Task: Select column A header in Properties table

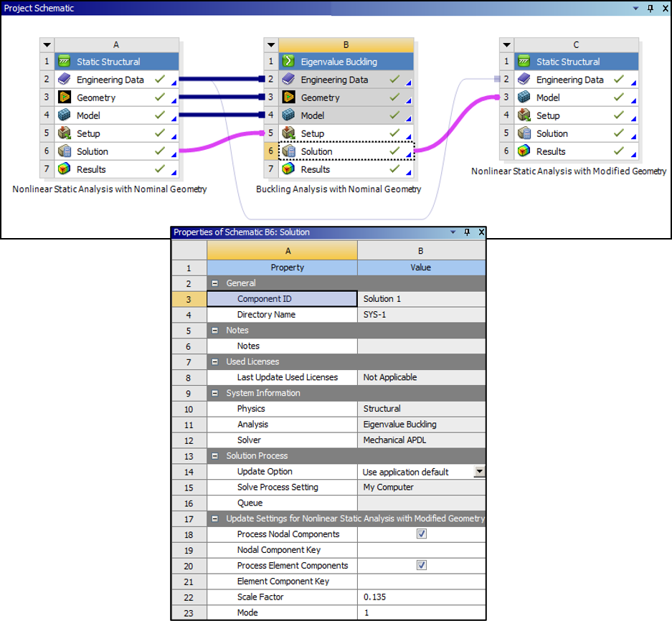Action: [x=282, y=251]
